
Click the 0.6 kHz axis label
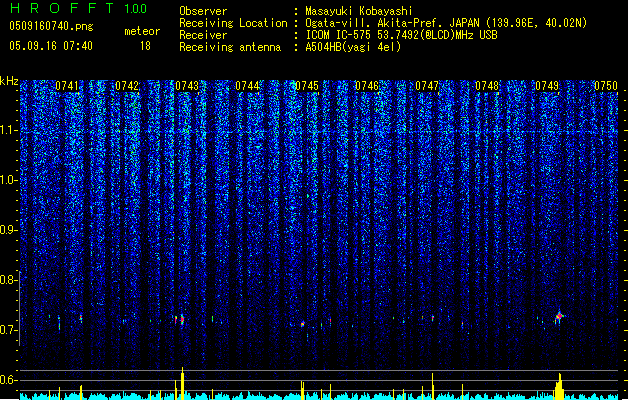click(x=9, y=380)
